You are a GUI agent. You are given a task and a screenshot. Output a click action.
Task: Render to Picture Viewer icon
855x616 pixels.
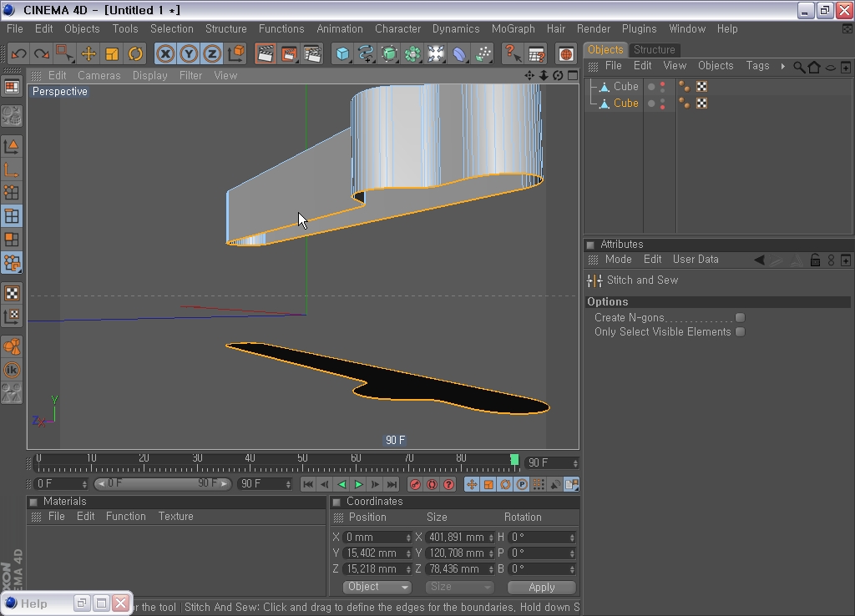pos(288,53)
